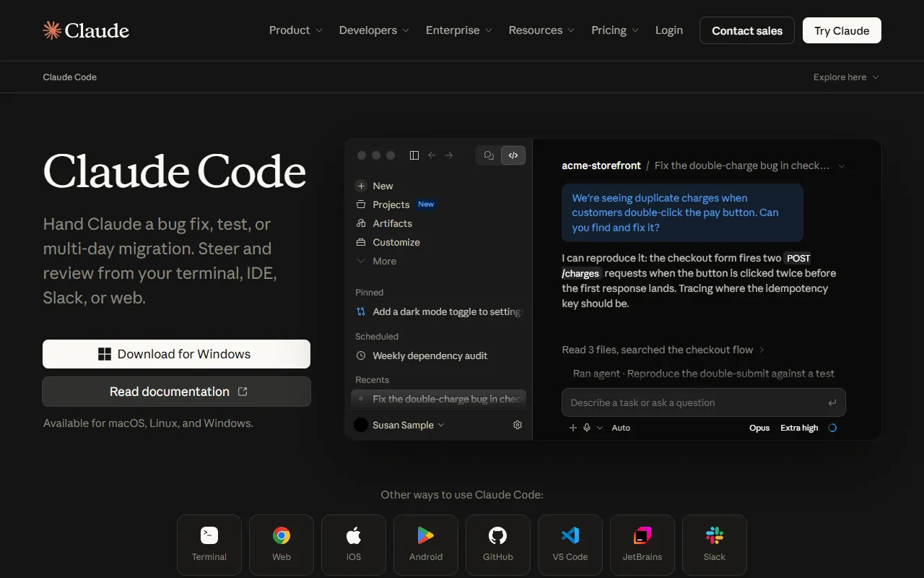Submit the prompt with the enter-arrow icon
Image resolution: width=924 pixels, height=578 pixels.
pos(832,402)
